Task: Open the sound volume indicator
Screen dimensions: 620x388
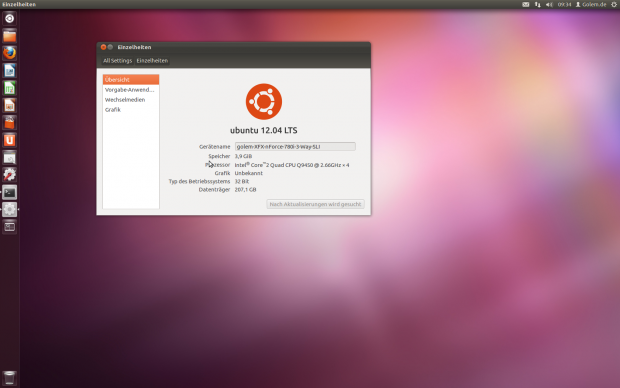Action: 549,4
